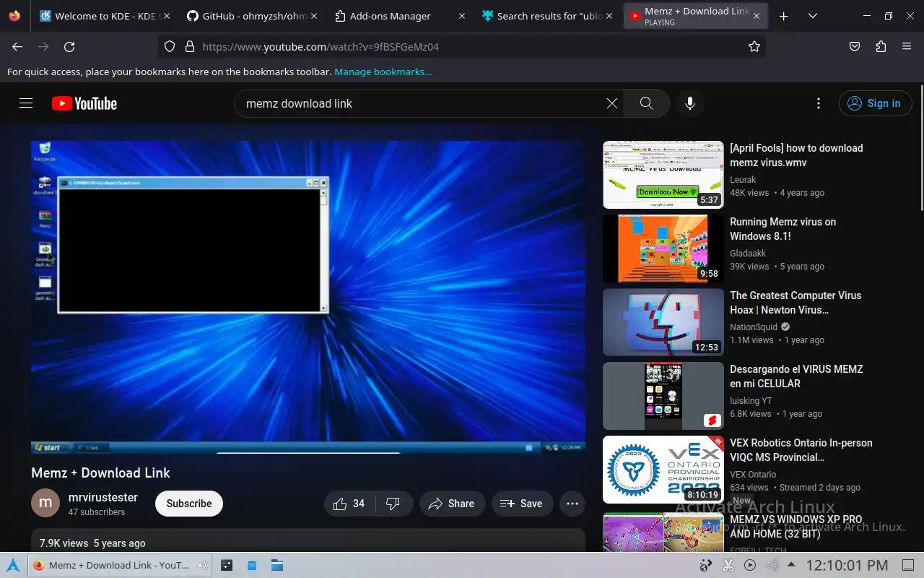
Task: Open Dolphin file manager in taskbar
Action: [277, 565]
